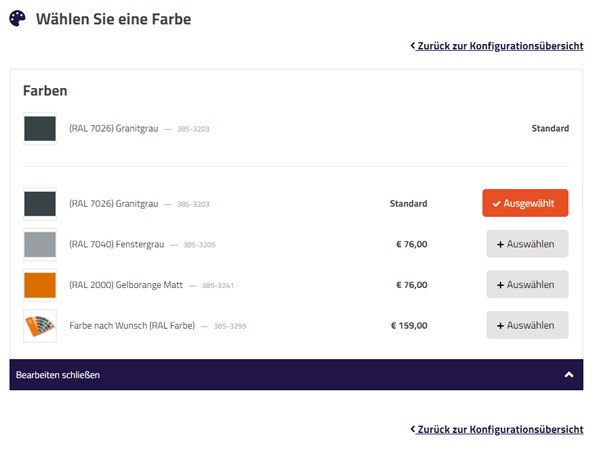600x450 pixels.
Task: Click the Granitgrau swatch in the options list
Action: (x=40, y=204)
